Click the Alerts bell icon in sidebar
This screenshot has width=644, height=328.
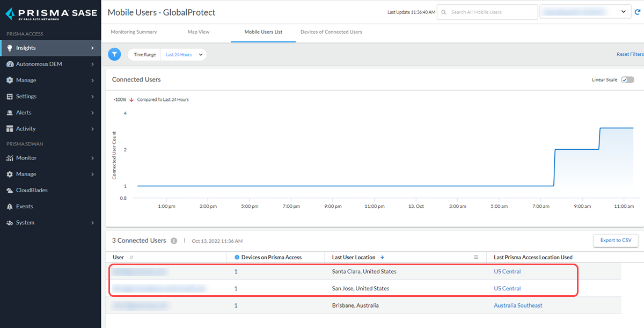(x=10, y=113)
